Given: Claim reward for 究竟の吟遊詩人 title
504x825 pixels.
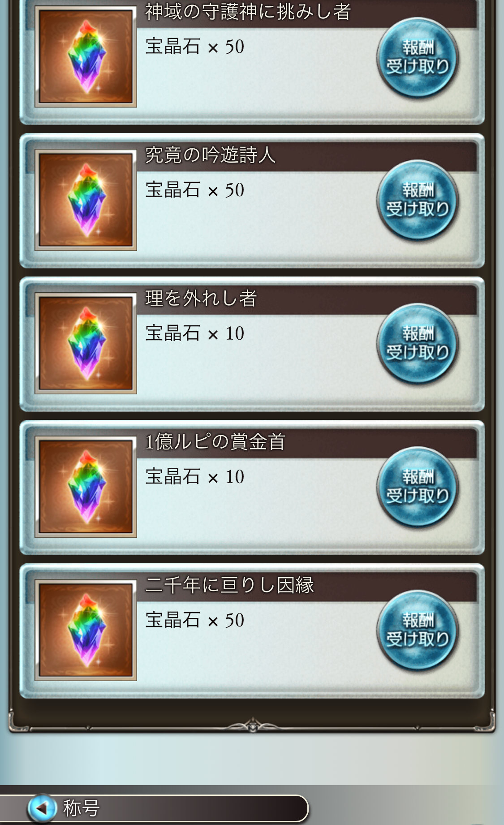Looking at the screenshot, I should pos(418,200).
